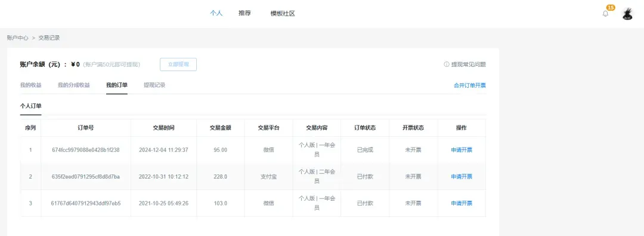Click the 交易金额 column header
The image size is (644, 236).
[x=220, y=128]
